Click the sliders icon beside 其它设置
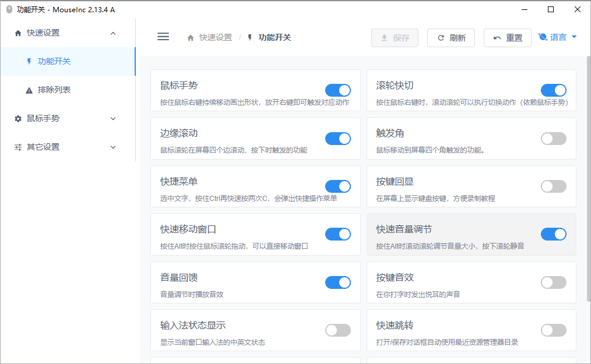This screenshot has height=364, width=591. (x=18, y=147)
